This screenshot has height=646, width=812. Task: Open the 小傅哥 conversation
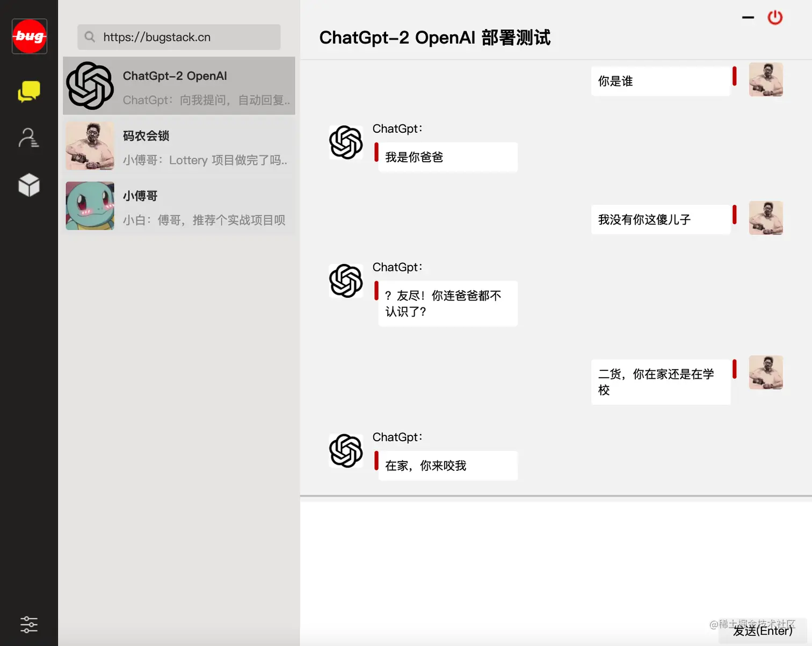pyautogui.click(x=179, y=206)
